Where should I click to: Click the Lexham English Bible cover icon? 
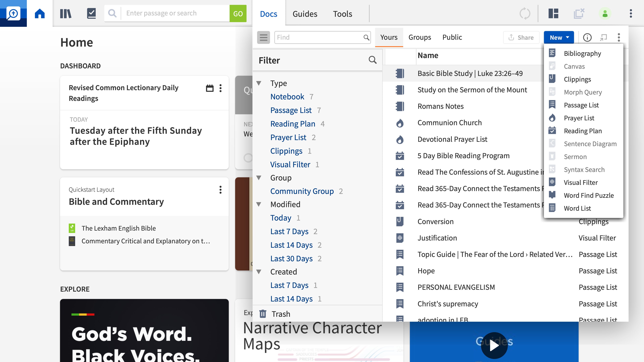pos(72,228)
